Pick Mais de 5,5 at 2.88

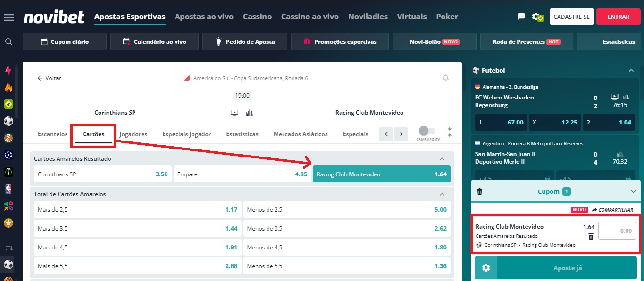138,266
